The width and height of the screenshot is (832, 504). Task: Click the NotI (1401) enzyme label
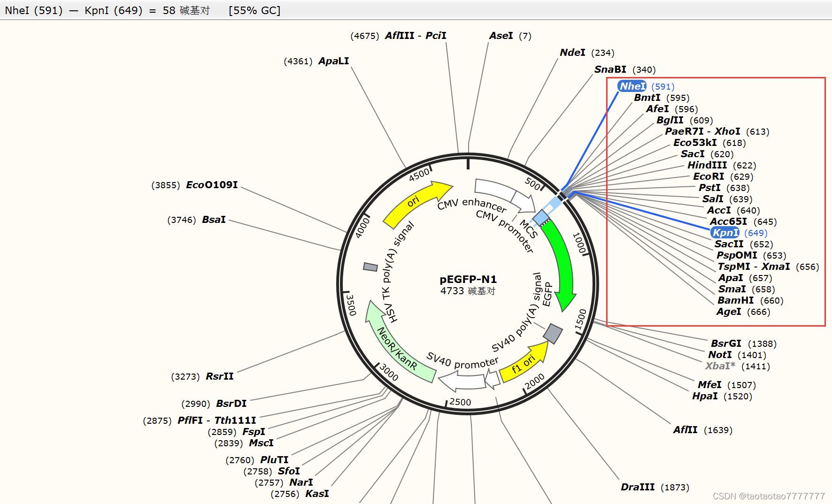737,355
